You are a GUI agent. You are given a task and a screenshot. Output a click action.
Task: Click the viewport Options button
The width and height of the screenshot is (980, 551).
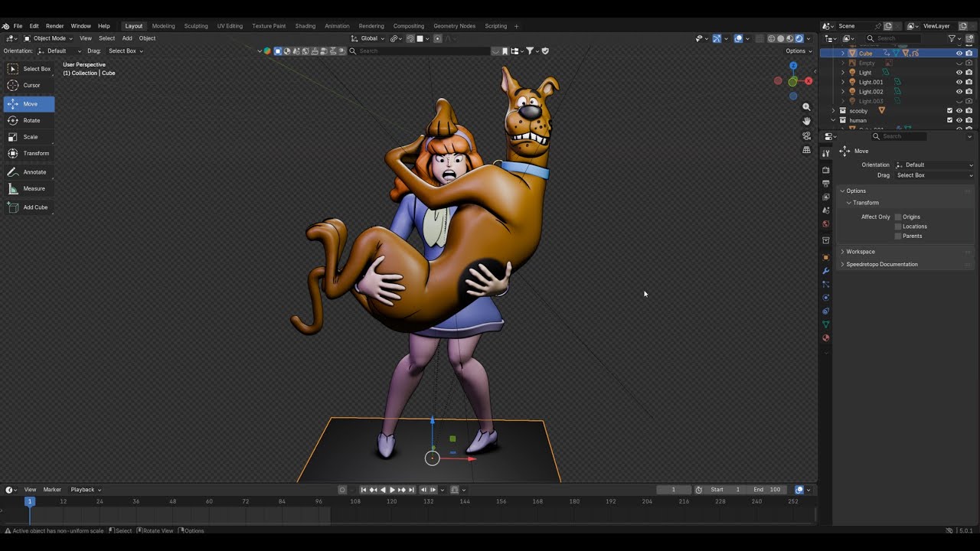(x=797, y=51)
